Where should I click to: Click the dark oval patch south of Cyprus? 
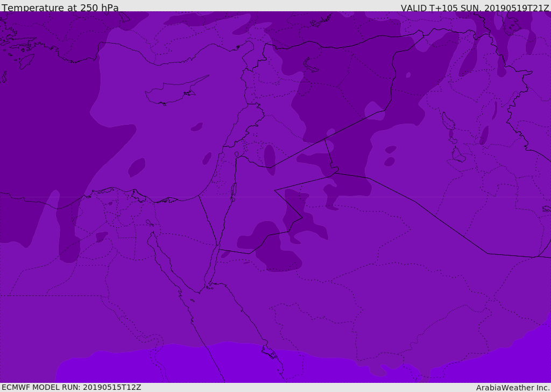point(196,127)
